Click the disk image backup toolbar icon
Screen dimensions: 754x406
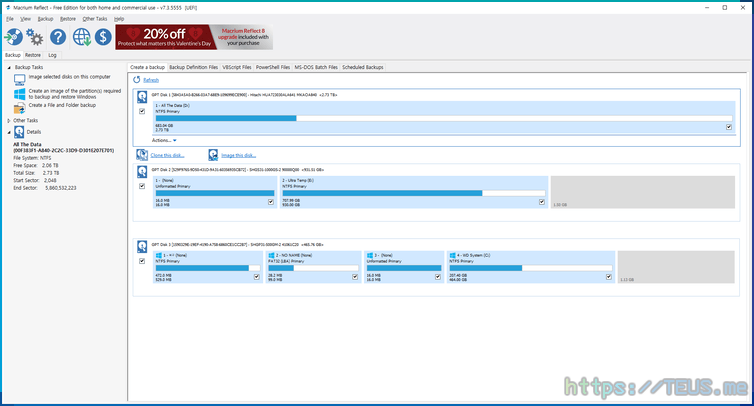point(13,37)
